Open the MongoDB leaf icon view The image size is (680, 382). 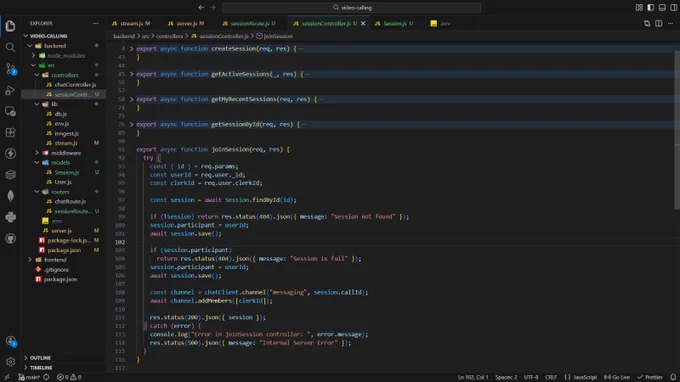(x=10, y=196)
